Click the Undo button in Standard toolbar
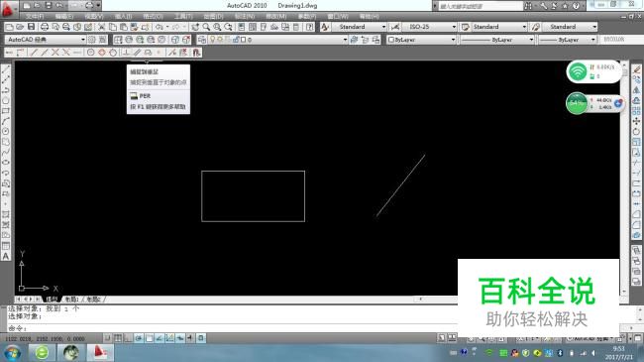 click(159, 27)
